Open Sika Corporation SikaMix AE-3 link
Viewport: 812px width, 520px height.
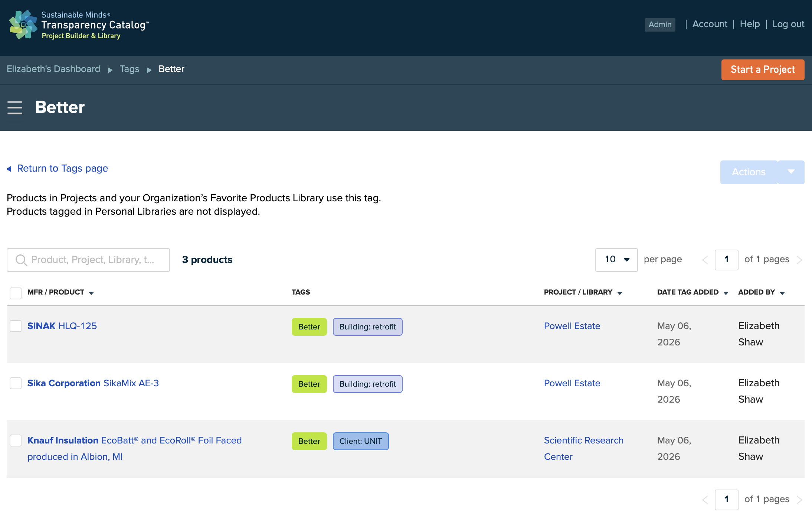pyautogui.click(x=93, y=383)
